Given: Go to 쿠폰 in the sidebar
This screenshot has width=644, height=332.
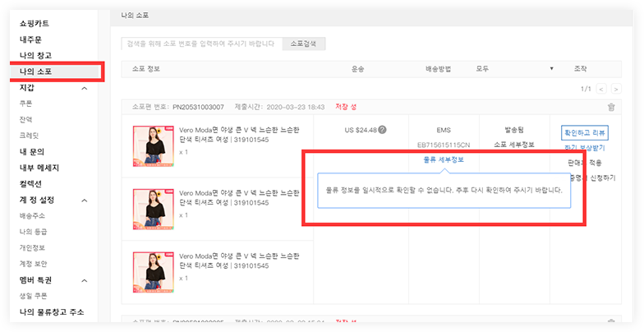Looking at the screenshot, I should [x=27, y=104].
